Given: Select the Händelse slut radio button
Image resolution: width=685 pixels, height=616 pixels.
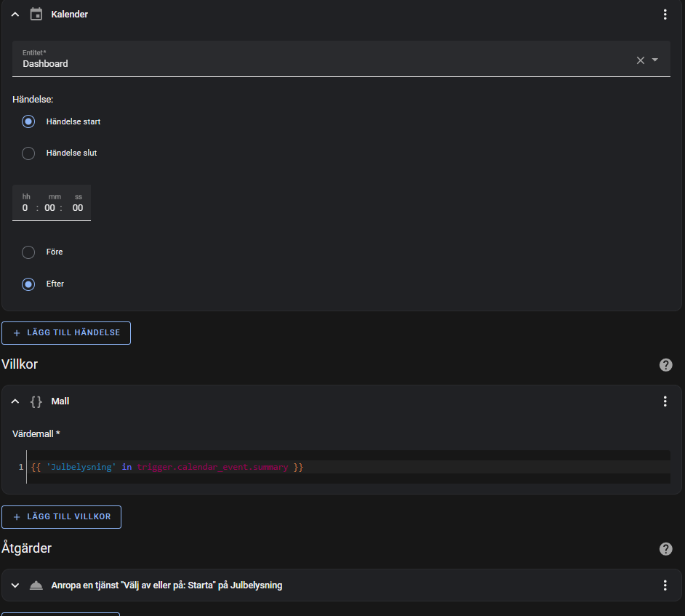Looking at the screenshot, I should (28, 153).
